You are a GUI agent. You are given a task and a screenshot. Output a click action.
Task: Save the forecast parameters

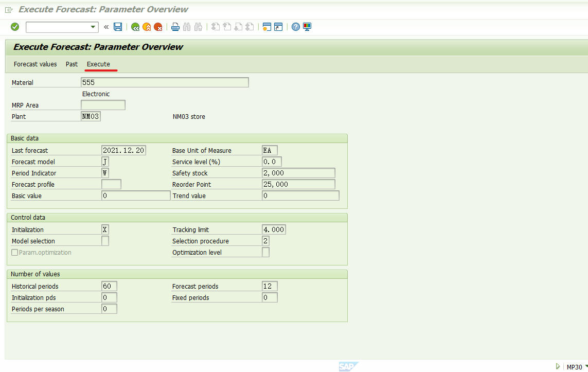(x=118, y=27)
